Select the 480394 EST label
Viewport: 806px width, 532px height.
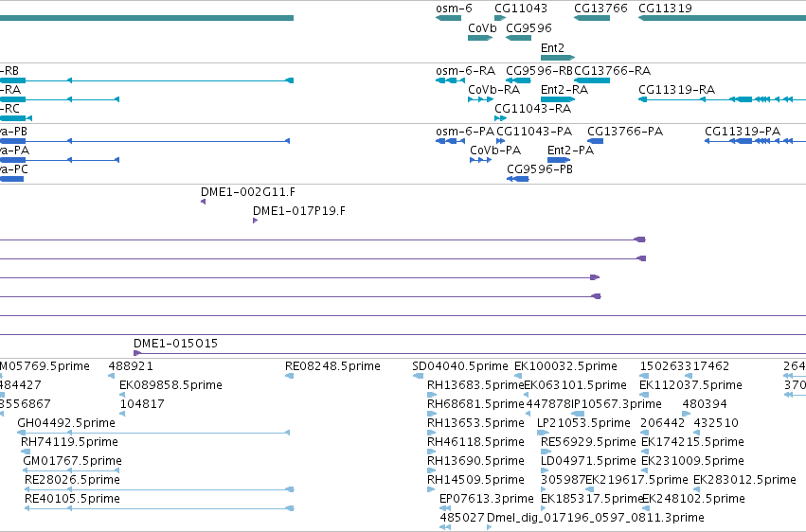(705, 403)
